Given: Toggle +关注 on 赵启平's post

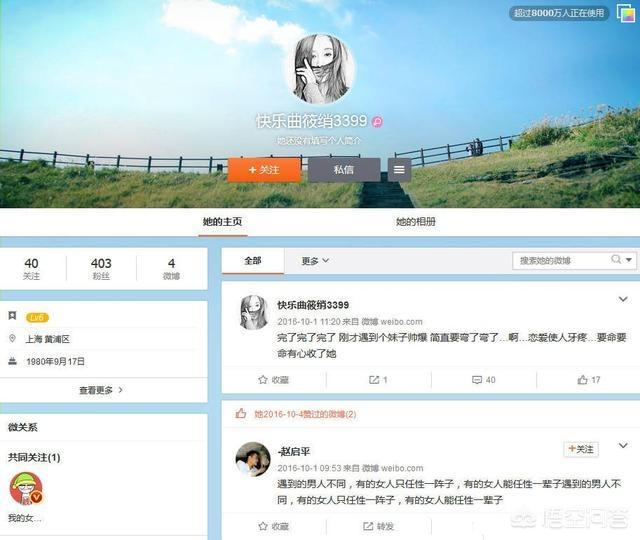Looking at the screenshot, I should click(x=581, y=450).
